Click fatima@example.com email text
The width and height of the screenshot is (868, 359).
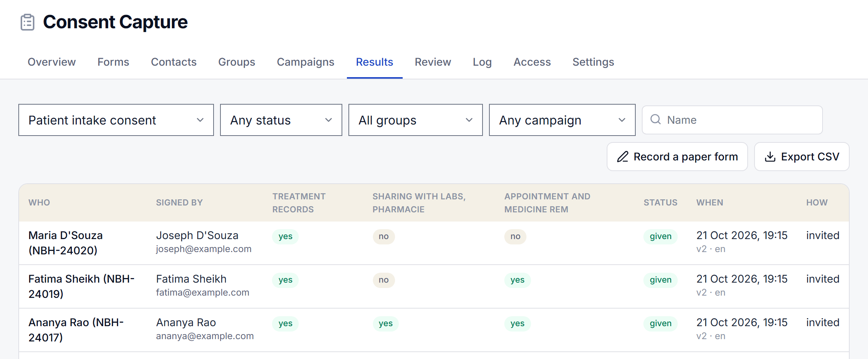pyautogui.click(x=202, y=293)
